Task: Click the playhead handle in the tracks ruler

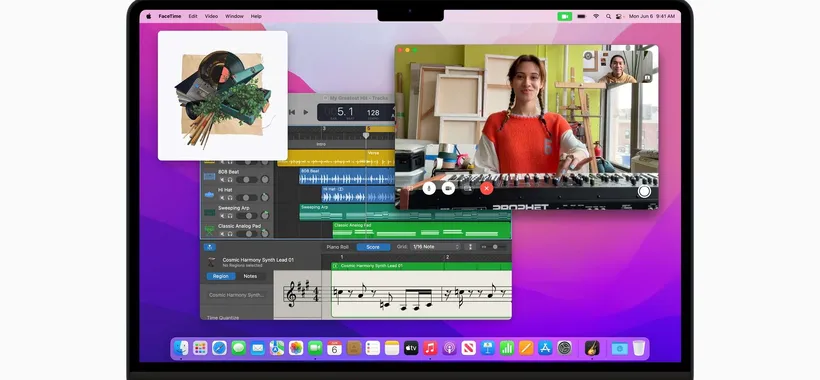Action: click(366, 135)
